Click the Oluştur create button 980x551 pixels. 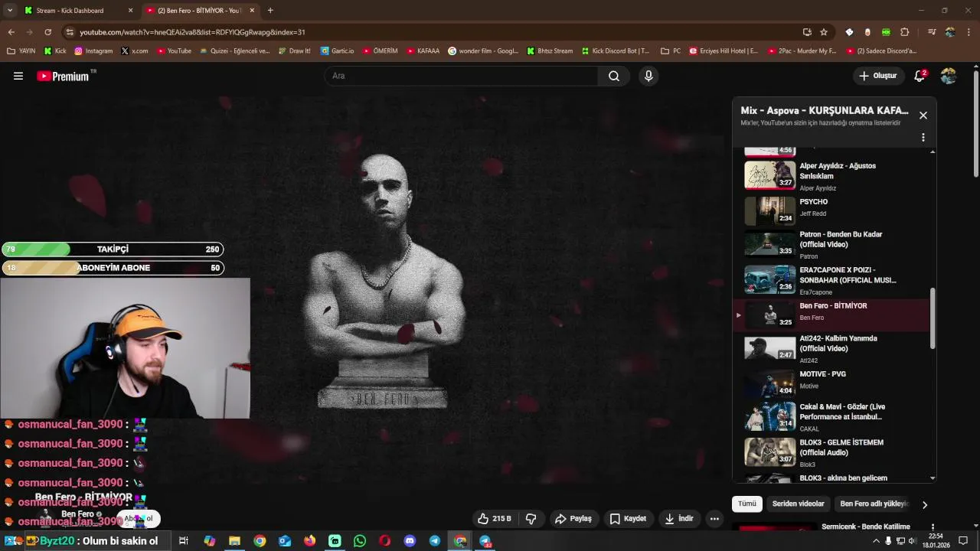877,76
